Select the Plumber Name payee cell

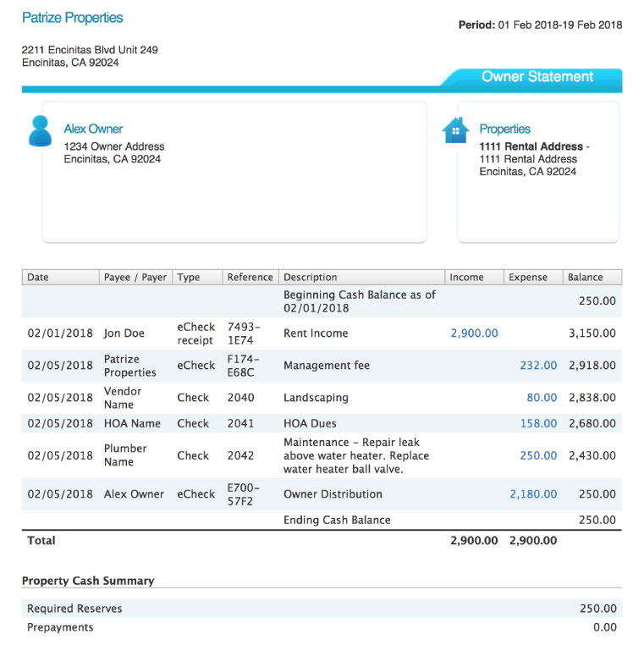pyautogui.click(x=125, y=455)
